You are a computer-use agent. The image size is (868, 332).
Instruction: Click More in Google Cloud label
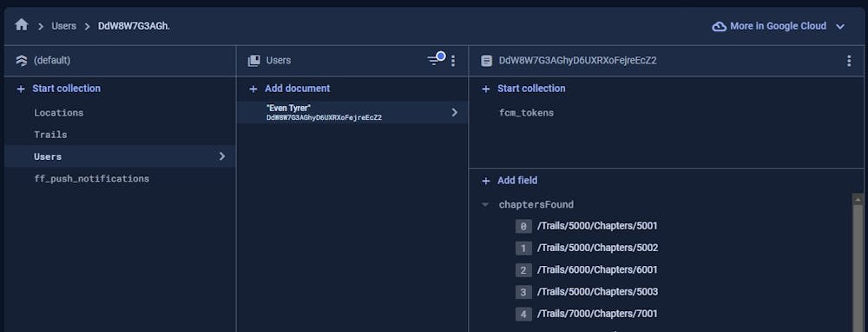point(778,26)
